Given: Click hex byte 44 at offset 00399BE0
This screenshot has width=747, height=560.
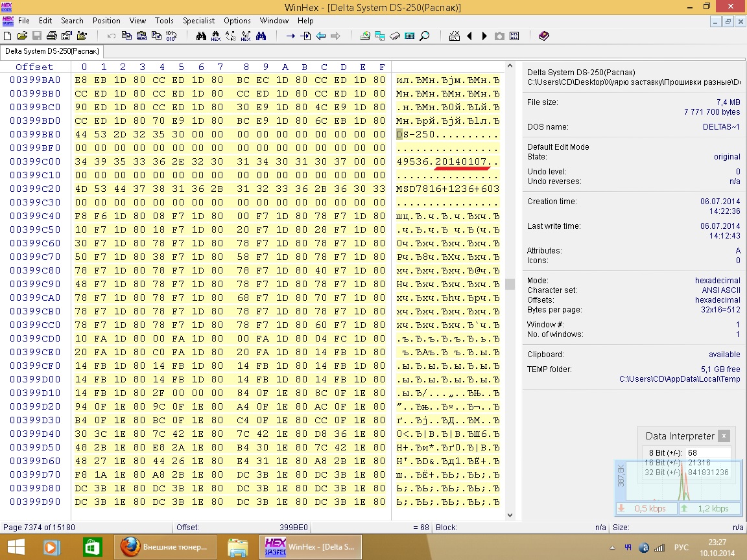Looking at the screenshot, I should pyautogui.click(x=81, y=134).
